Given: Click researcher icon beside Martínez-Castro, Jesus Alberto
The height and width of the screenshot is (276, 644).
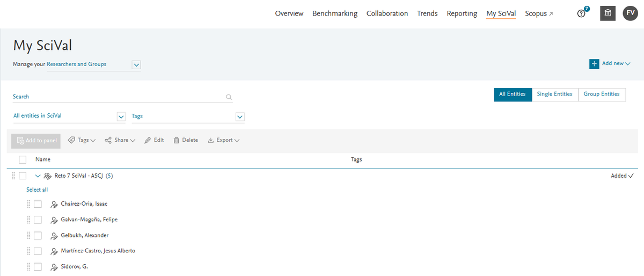Looking at the screenshot, I should point(54,251).
